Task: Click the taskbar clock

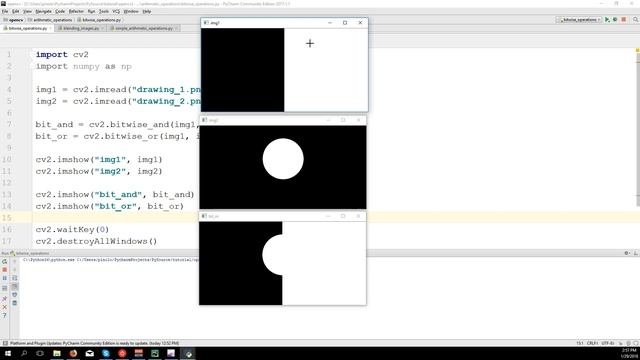Action: click(629, 353)
